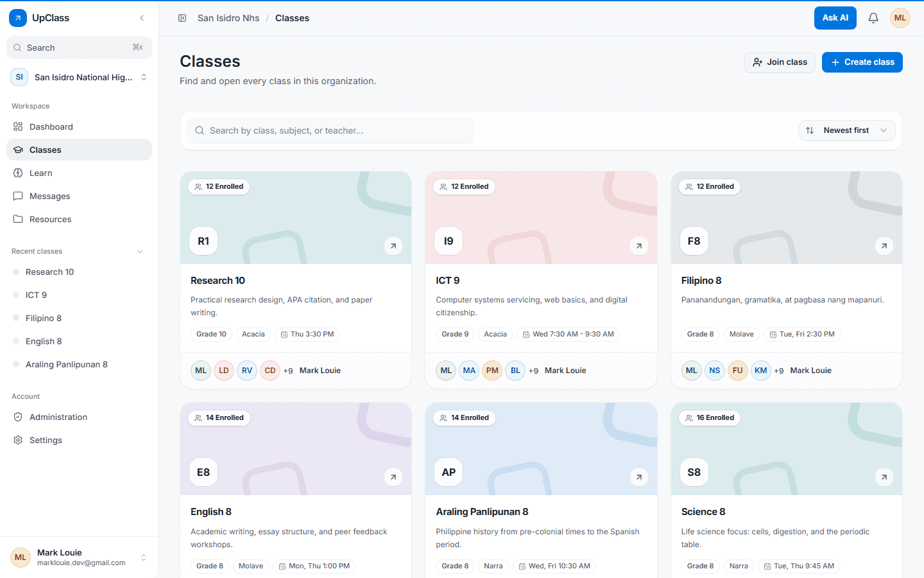Toggle the sidebar panel icon beside San Isidro Nhs
924x578 pixels.
(182, 18)
